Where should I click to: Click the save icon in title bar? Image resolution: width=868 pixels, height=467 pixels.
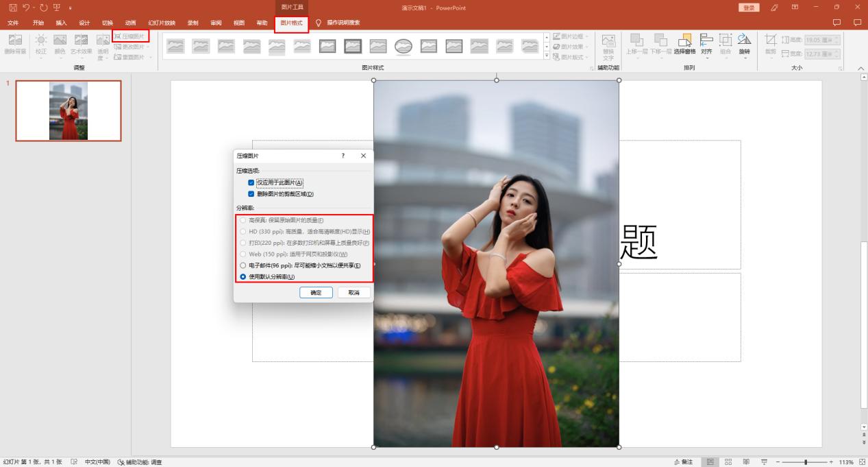[12, 8]
